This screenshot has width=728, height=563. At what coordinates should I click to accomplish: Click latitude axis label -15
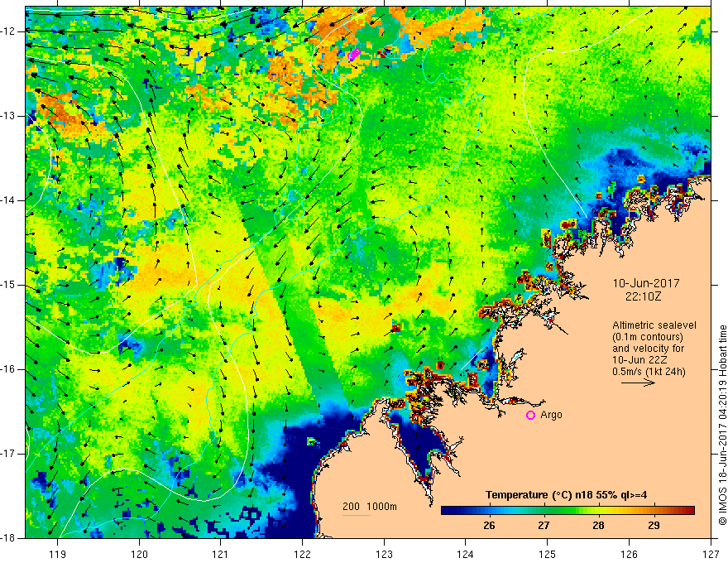pos(9,285)
